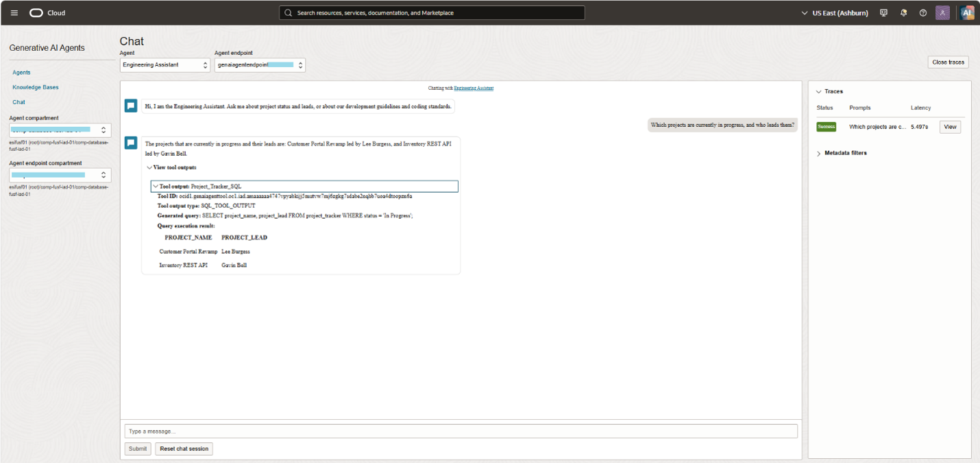
Task: Go to Agents in the sidebar
Action: (21, 72)
